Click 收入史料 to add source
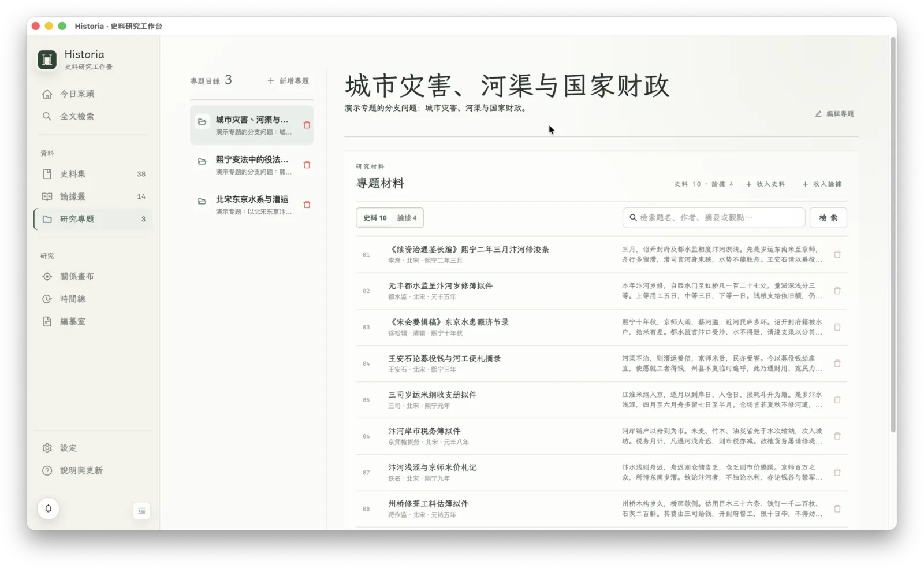Screen dimensions: 924x568 coord(765,184)
